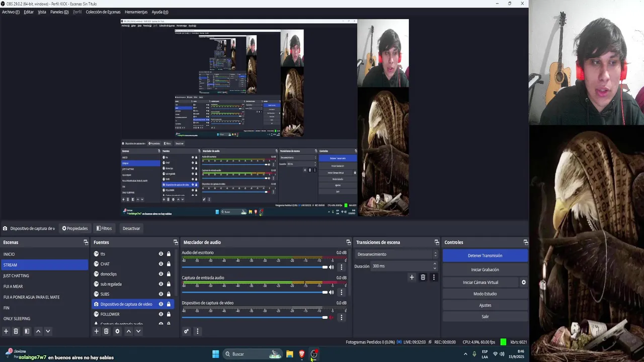Image resolution: width=644 pixels, height=362 pixels.
Task: Open the audio mixer three-dot menu at the bottom
Action: pyautogui.click(x=197, y=331)
